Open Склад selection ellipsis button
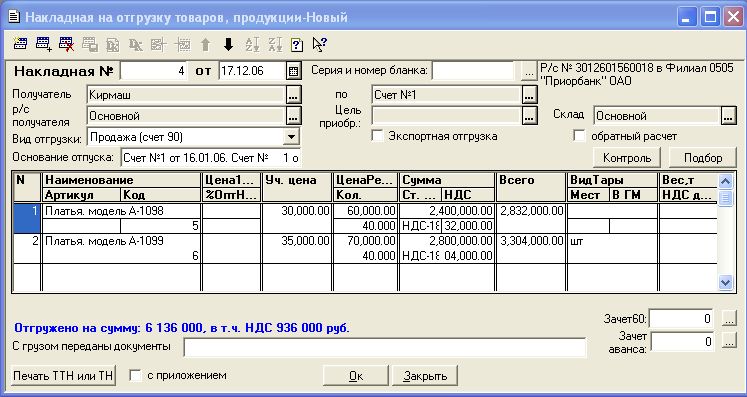The image size is (747, 397). 728,115
